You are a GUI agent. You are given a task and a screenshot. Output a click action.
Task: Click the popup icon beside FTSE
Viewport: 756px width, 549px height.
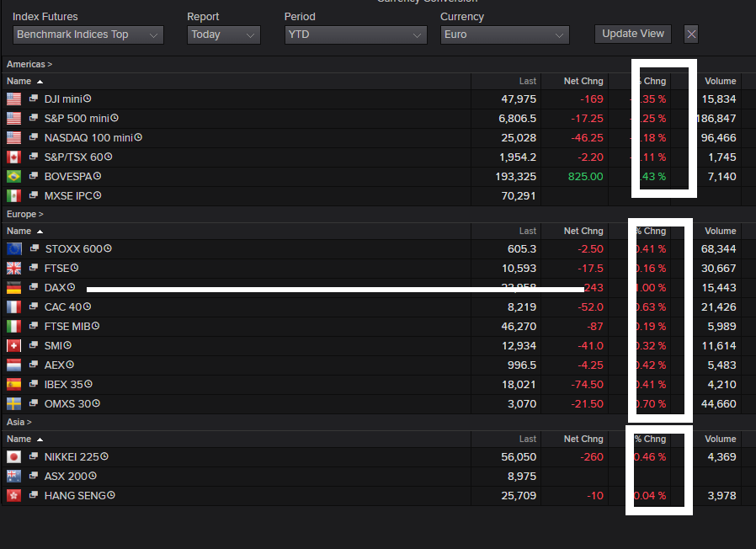tap(34, 267)
